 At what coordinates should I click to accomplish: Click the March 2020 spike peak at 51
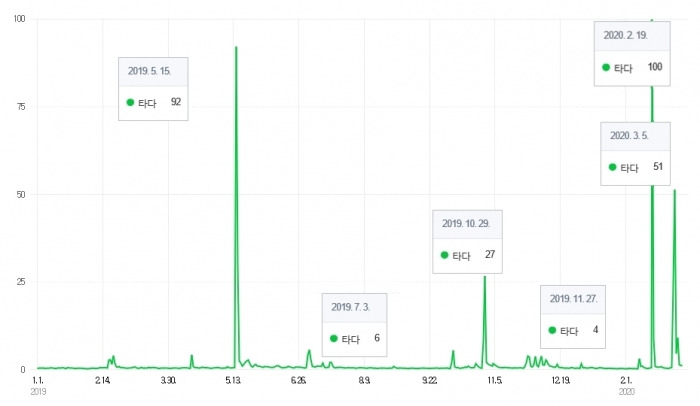(675, 190)
